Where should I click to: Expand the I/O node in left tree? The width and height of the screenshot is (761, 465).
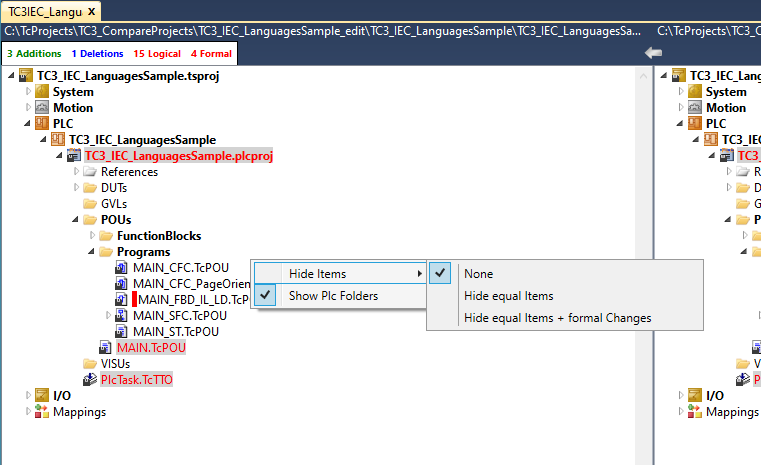[x=28, y=395]
